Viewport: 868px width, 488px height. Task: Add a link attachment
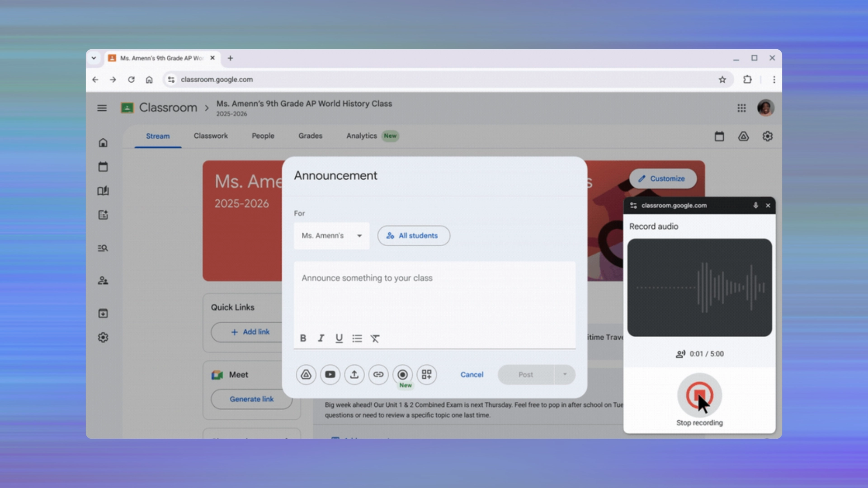(378, 375)
